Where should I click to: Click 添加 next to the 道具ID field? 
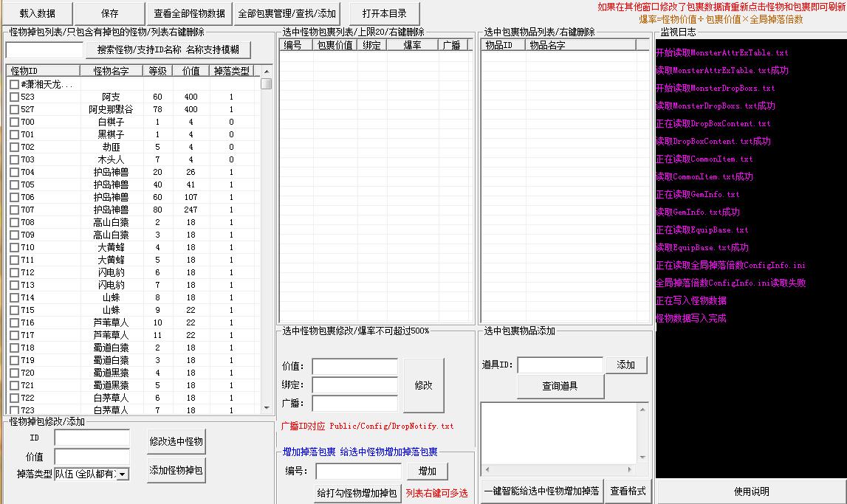click(x=625, y=365)
